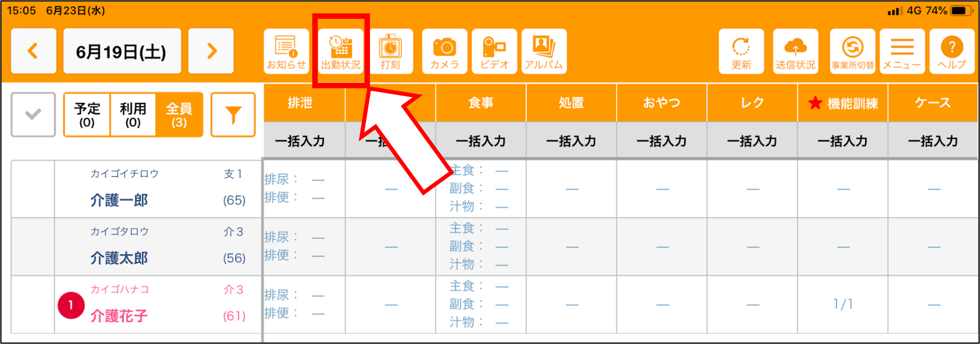980x344 pixels.
Task: Go to the previous day arrow
Action: tap(33, 51)
